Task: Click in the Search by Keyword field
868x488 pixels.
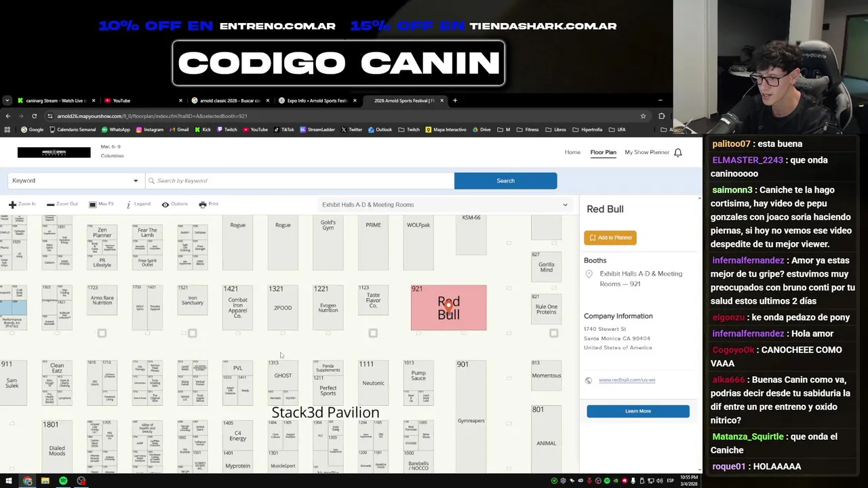Action: [299, 181]
